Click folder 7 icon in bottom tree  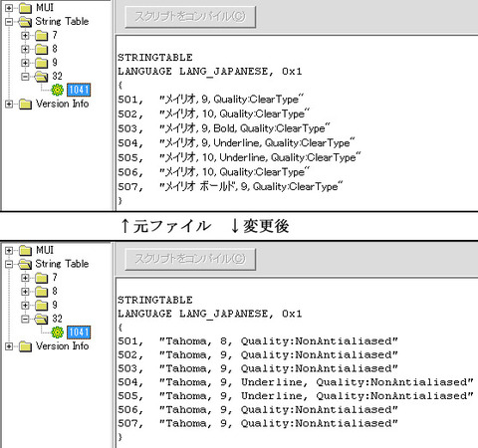[41, 278]
